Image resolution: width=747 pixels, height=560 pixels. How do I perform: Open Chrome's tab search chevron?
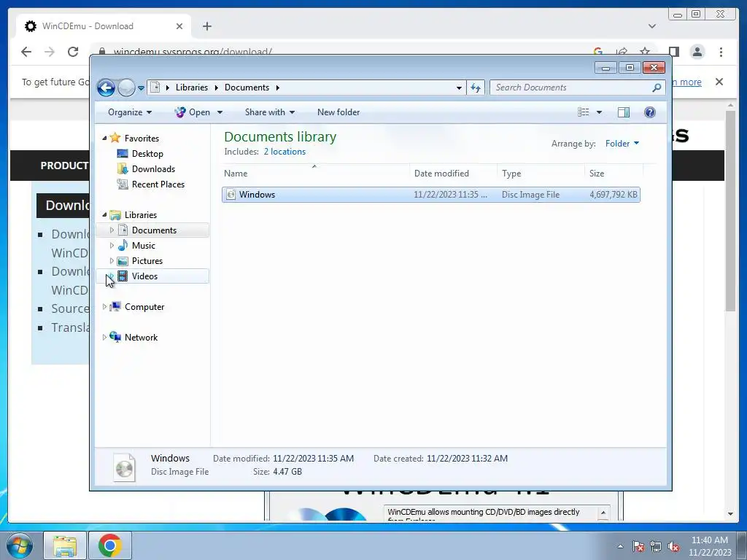pyautogui.click(x=652, y=26)
